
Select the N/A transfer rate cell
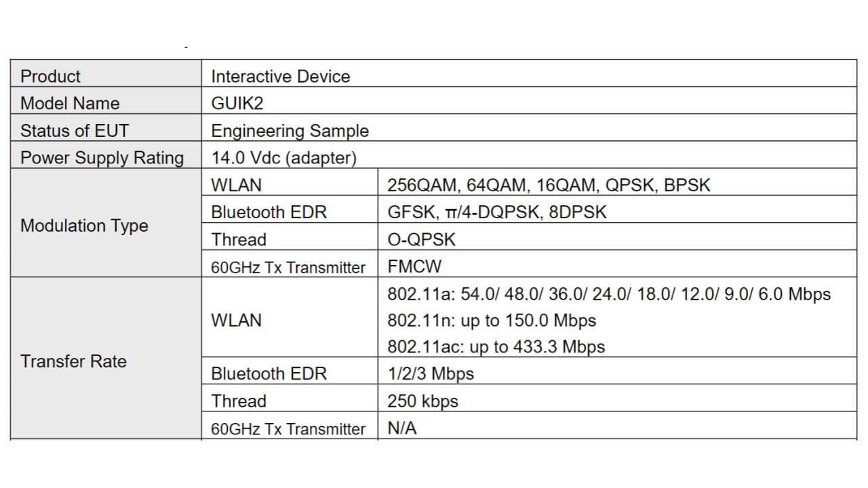(x=402, y=428)
